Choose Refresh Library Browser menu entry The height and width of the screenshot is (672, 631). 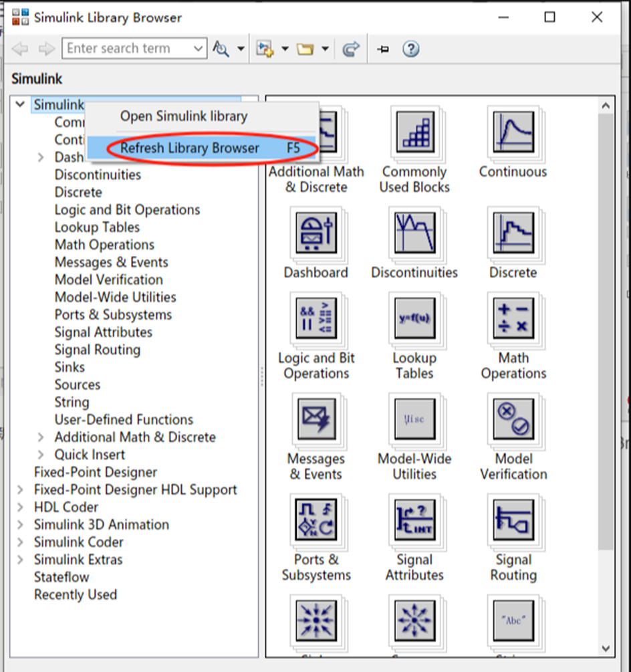tap(202, 148)
